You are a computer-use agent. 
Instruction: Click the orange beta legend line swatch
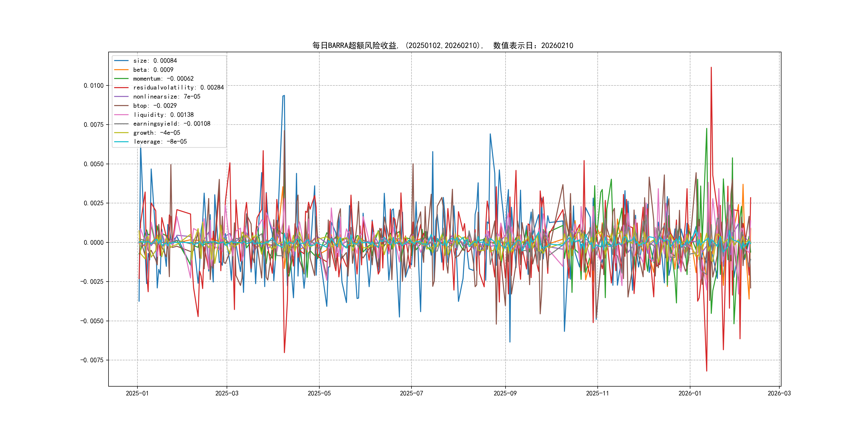[x=121, y=70]
